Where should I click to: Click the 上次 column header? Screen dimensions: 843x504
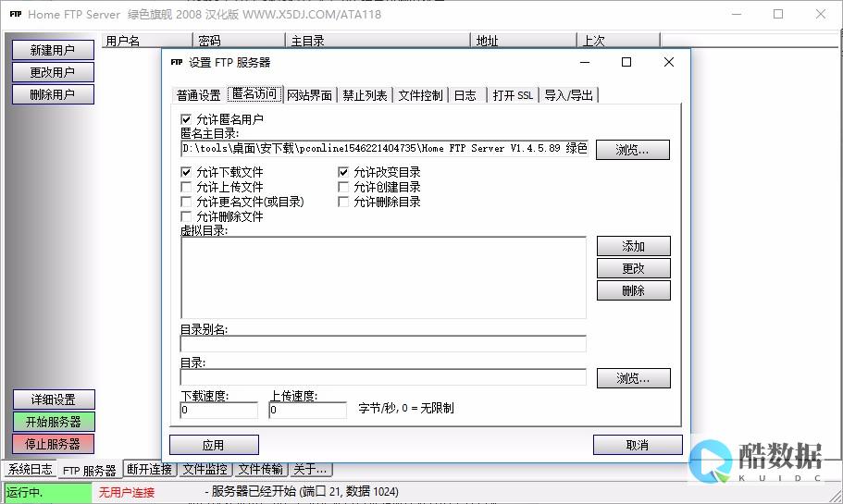point(619,41)
